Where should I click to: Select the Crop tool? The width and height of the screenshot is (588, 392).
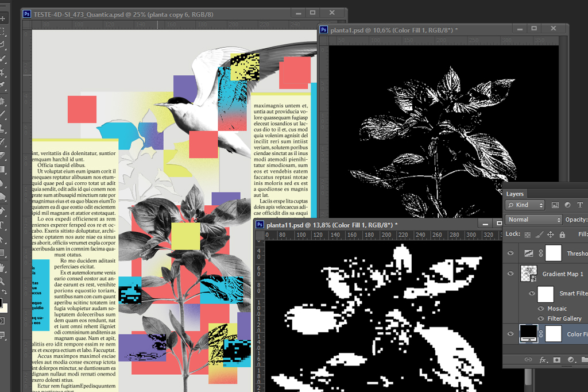pyautogui.click(x=3, y=73)
